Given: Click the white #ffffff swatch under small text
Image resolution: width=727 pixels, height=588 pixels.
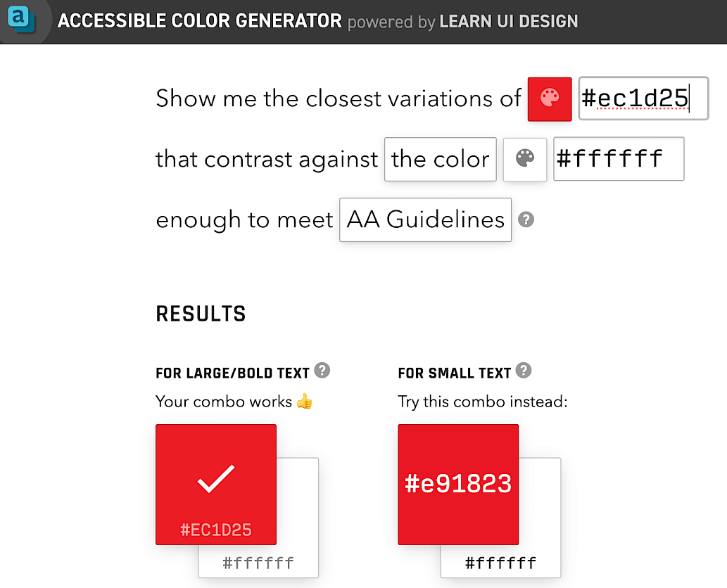Looking at the screenshot, I should pos(501,562).
